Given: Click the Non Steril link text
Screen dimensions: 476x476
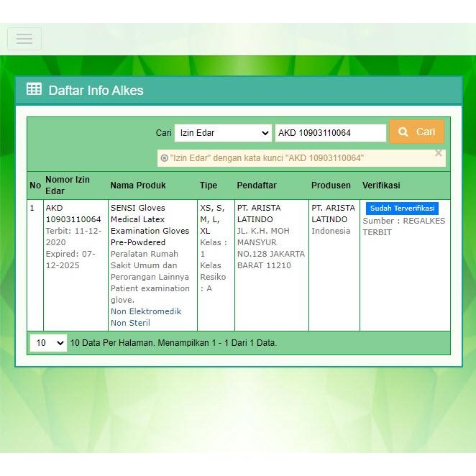Looking at the screenshot, I should coord(129,323).
